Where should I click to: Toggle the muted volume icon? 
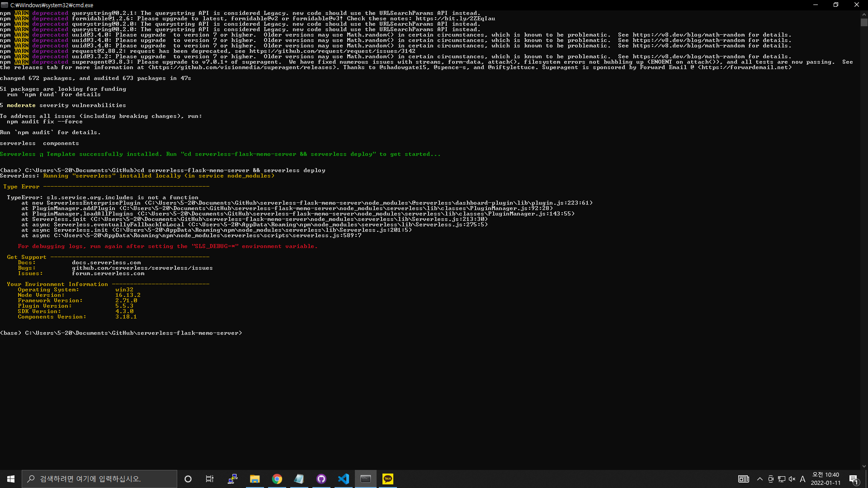[792, 479]
